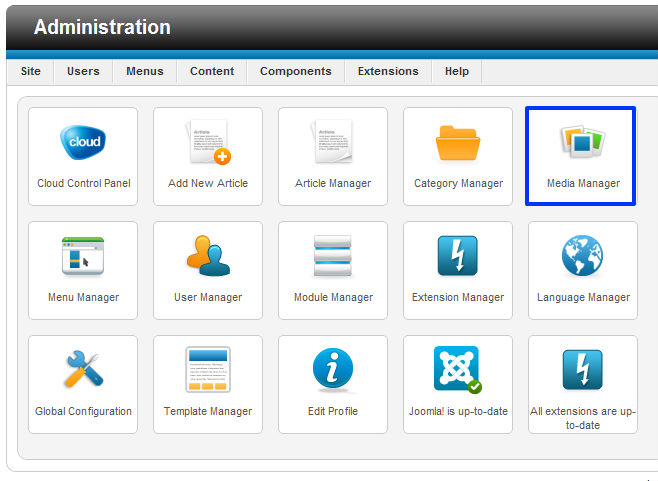
Task: Open the Help menu
Action: (457, 72)
